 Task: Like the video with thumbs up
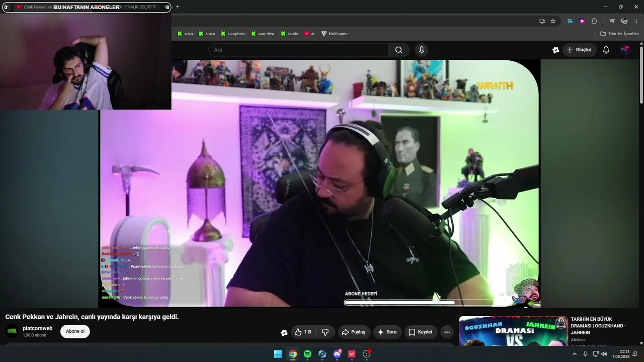tap(303, 332)
